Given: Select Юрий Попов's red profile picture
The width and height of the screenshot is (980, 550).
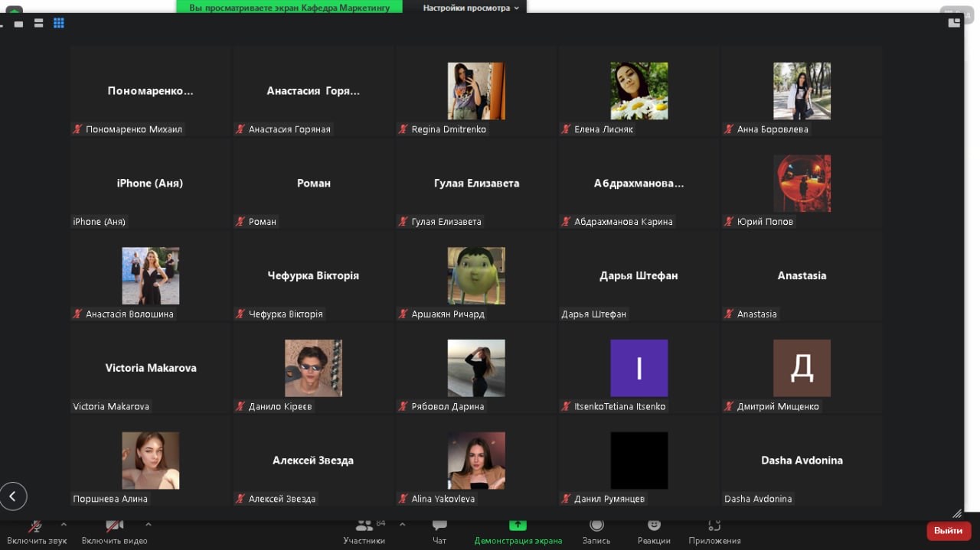Looking at the screenshot, I should [x=802, y=184].
